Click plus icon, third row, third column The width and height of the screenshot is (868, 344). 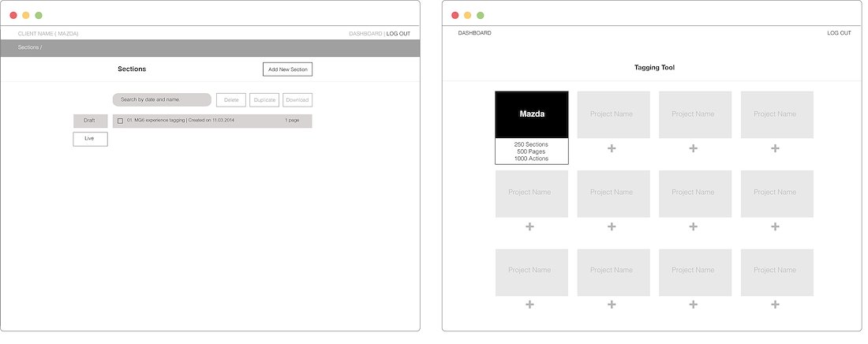(x=693, y=305)
